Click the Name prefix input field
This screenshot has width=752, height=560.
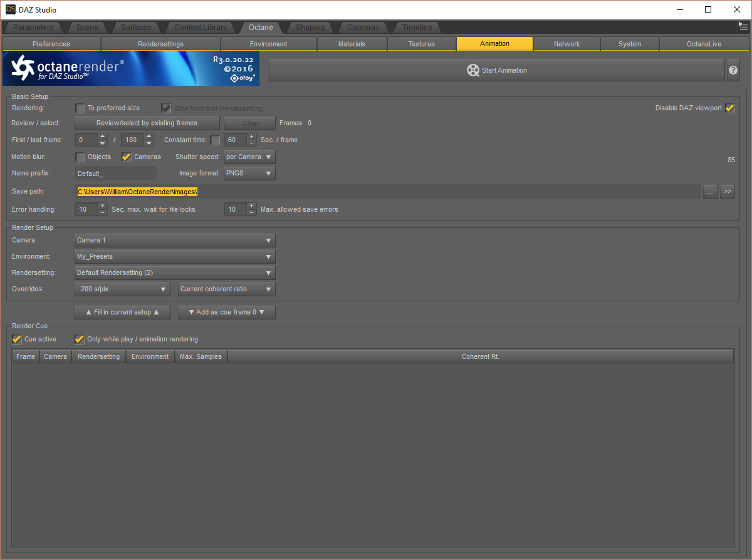click(x=115, y=174)
